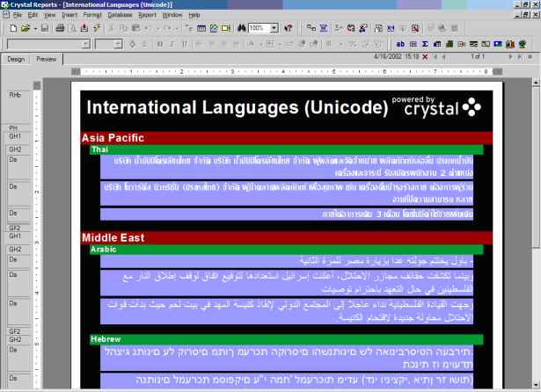Click the Export icon with red arrow

[84, 28]
